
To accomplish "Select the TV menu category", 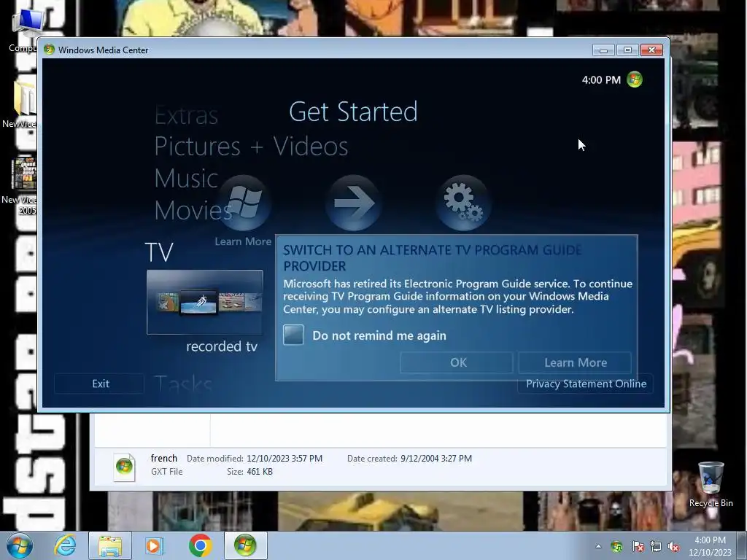I will pos(159,252).
